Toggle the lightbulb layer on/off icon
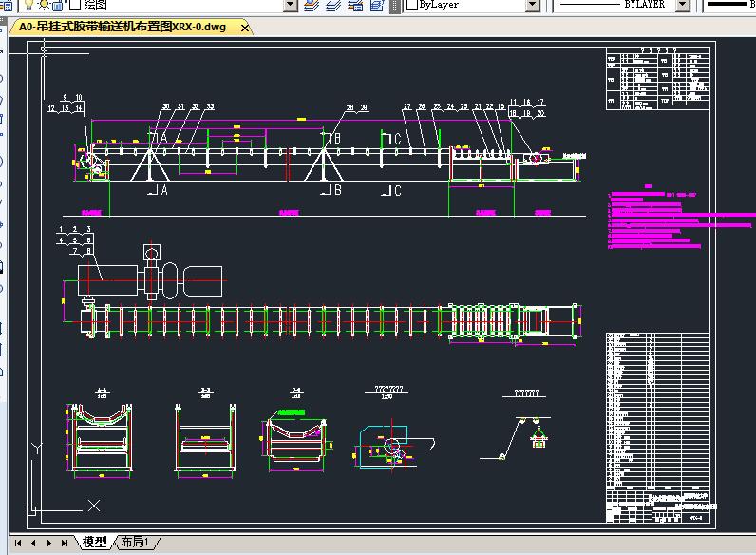Viewport: 756px width, 555px height. [x=28, y=5]
